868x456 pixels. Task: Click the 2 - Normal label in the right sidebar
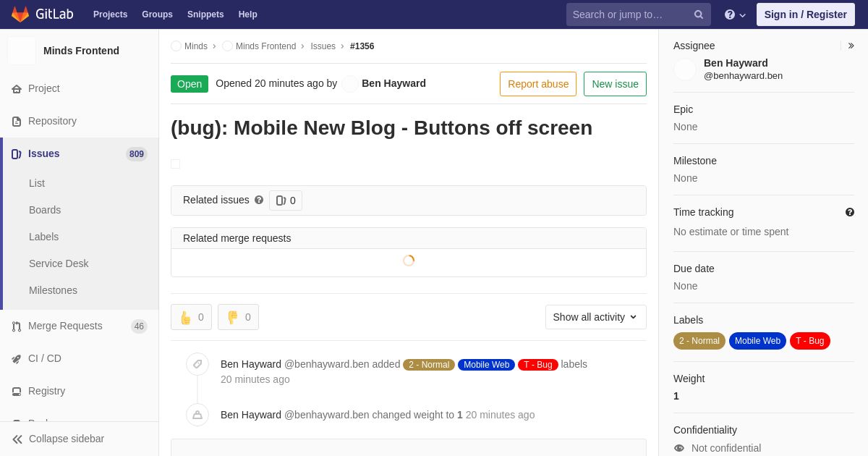tap(699, 341)
